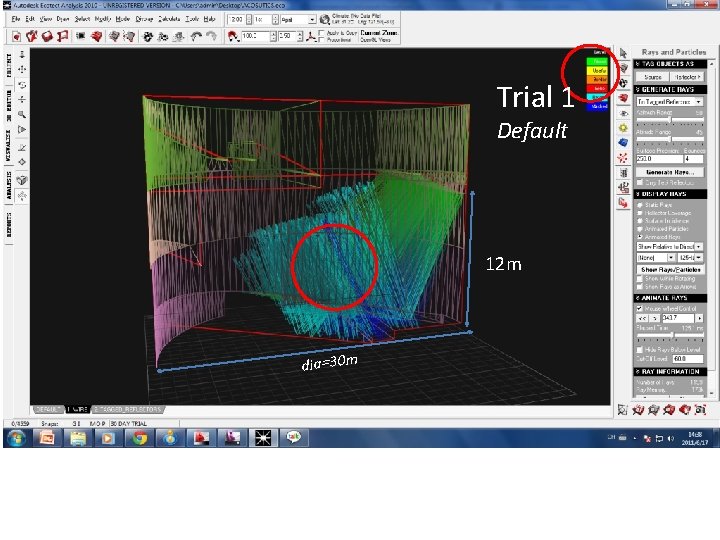Open the Tools menu
Screen dimensions: 720x540
tap(192, 19)
